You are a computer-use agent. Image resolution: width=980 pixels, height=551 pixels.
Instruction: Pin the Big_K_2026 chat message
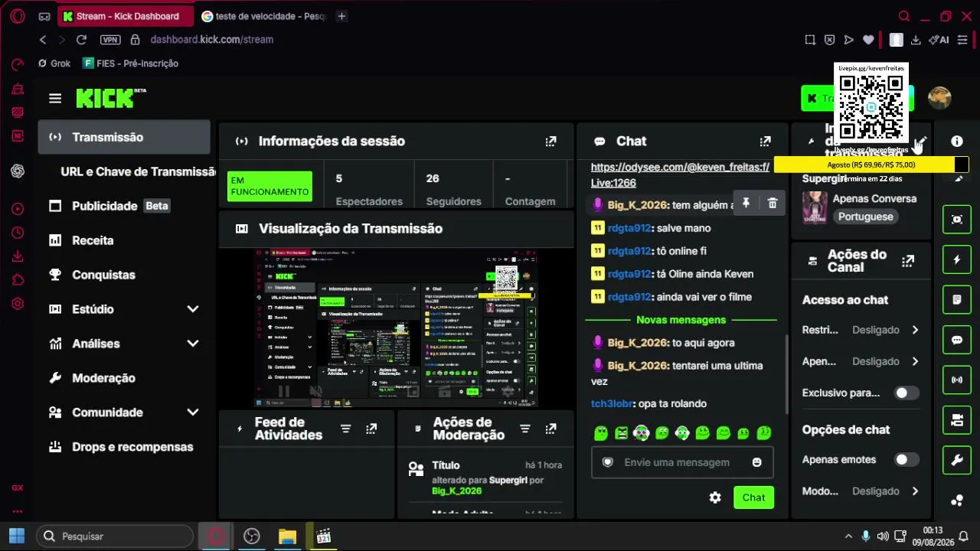click(746, 203)
